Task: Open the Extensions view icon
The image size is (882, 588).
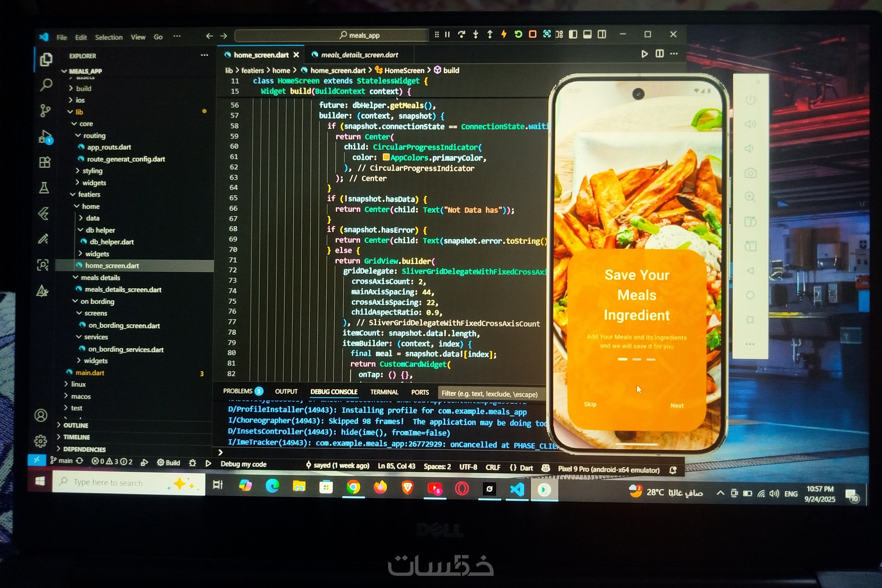Action: 45,162
